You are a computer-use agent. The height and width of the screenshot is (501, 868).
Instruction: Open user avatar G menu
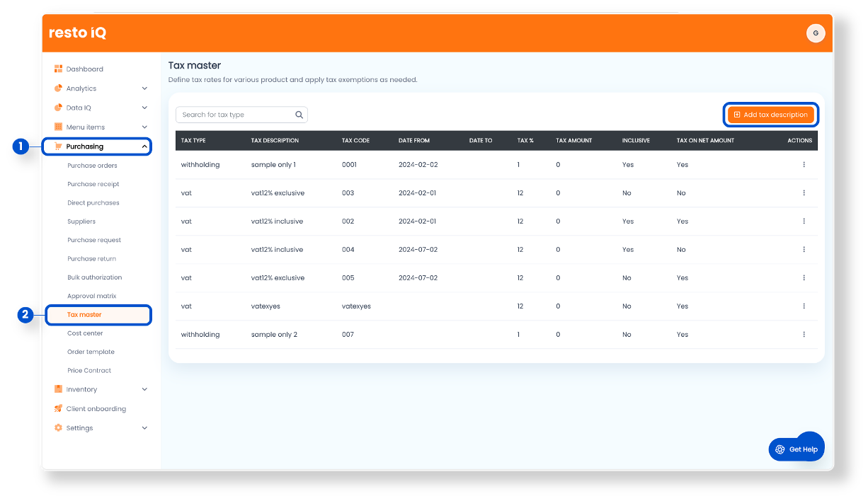coord(816,33)
